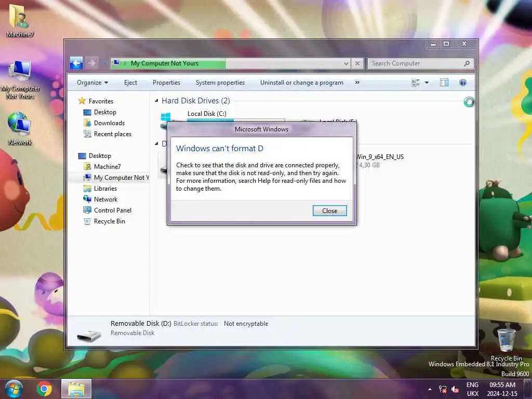
Task: Open Downloads in the navigation pane
Action: [109, 123]
